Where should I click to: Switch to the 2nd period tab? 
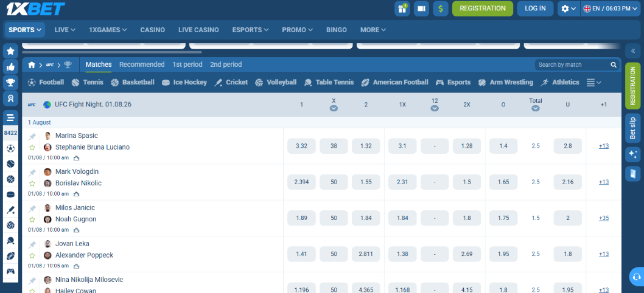(226, 64)
